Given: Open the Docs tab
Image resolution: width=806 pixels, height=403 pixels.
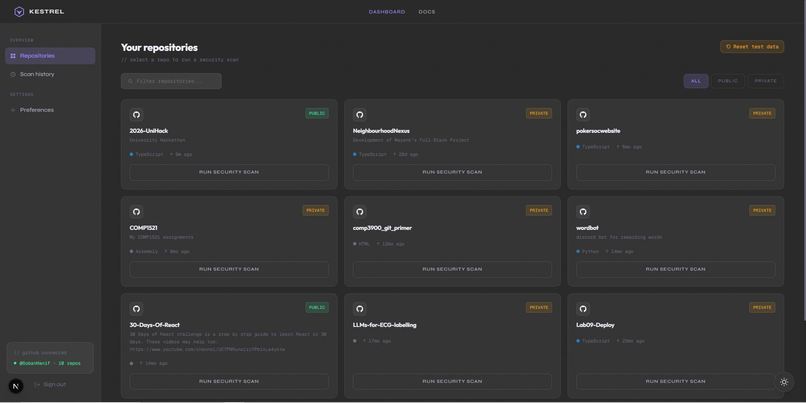Looking at the screenshot, I should click(427, 12).
